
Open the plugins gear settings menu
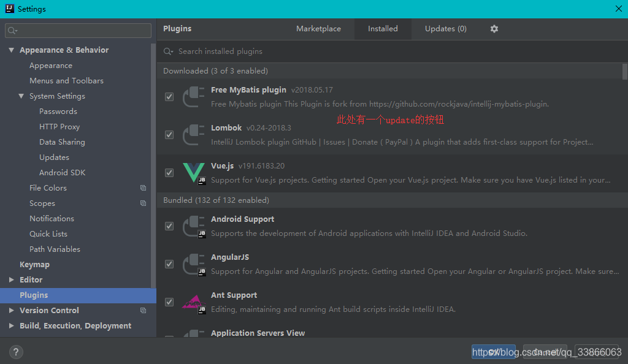coord(494,29)
